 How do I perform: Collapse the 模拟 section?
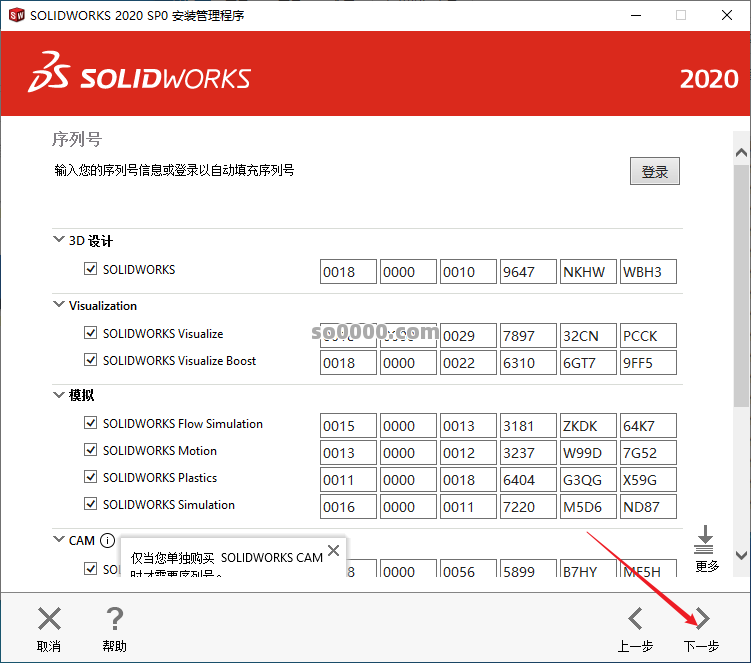(x=58, y=395)
